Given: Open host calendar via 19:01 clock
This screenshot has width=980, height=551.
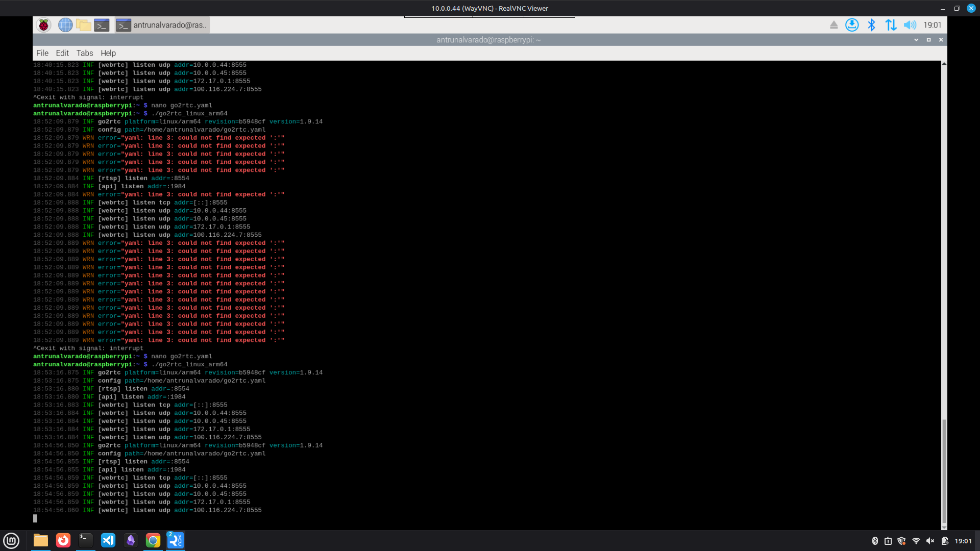Looking at the screenshot, I should (x=963, y=541).
